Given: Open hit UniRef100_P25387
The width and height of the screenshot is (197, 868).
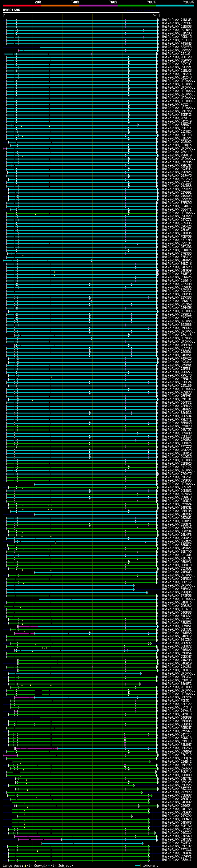Looking at the screenshot, I should [177, 23].
